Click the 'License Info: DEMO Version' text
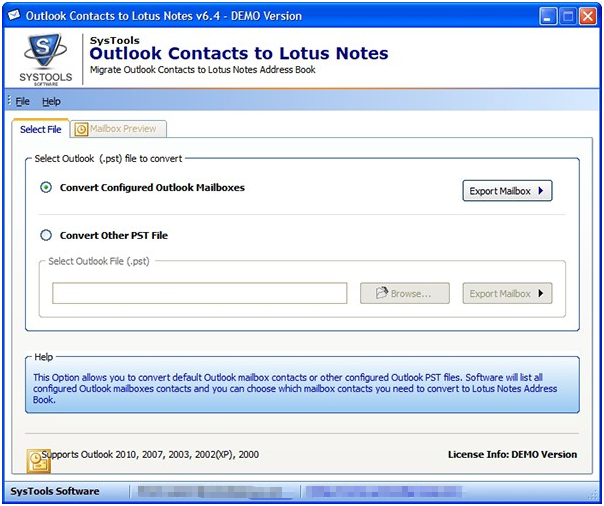The image size is (604, 506). click(x=512, y=454)
